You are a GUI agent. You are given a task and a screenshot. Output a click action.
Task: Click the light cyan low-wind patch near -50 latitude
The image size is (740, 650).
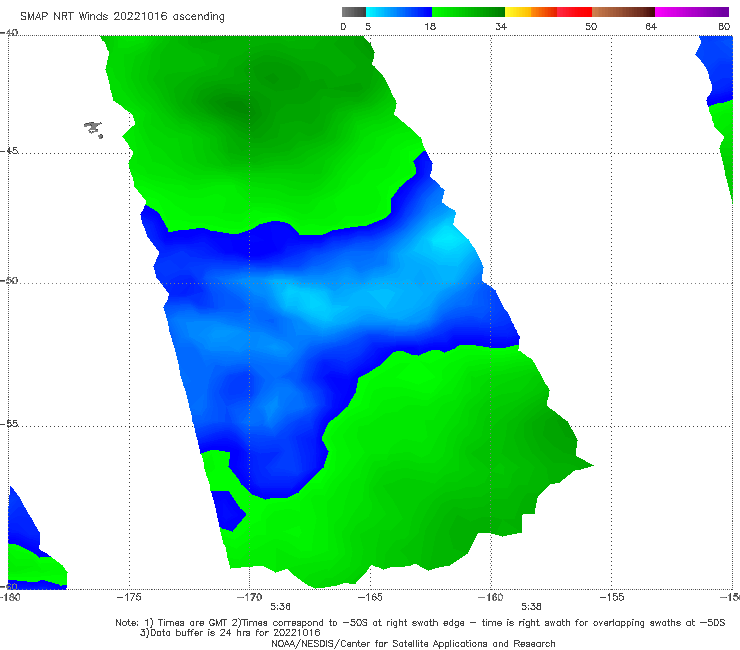point(307,302)
